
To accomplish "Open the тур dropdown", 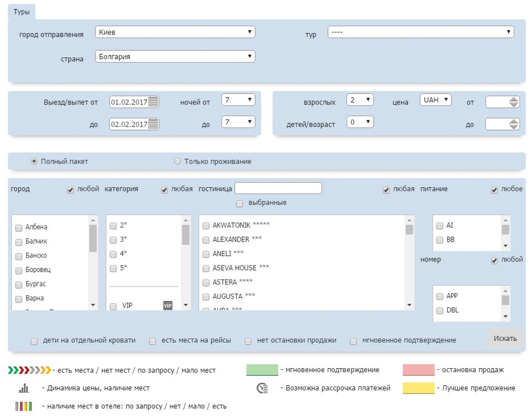I will pyautogui.click(x=421, y=32).
